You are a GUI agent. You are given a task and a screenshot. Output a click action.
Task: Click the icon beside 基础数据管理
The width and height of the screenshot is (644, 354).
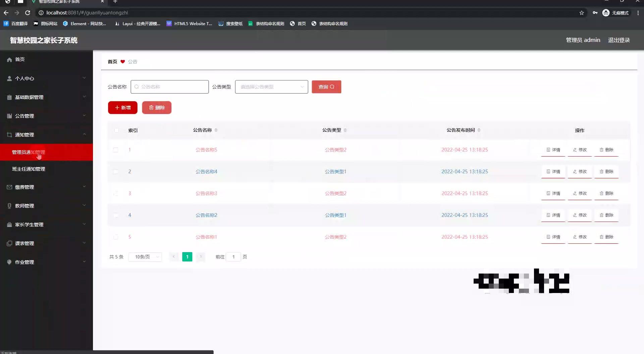coord(9,97)
